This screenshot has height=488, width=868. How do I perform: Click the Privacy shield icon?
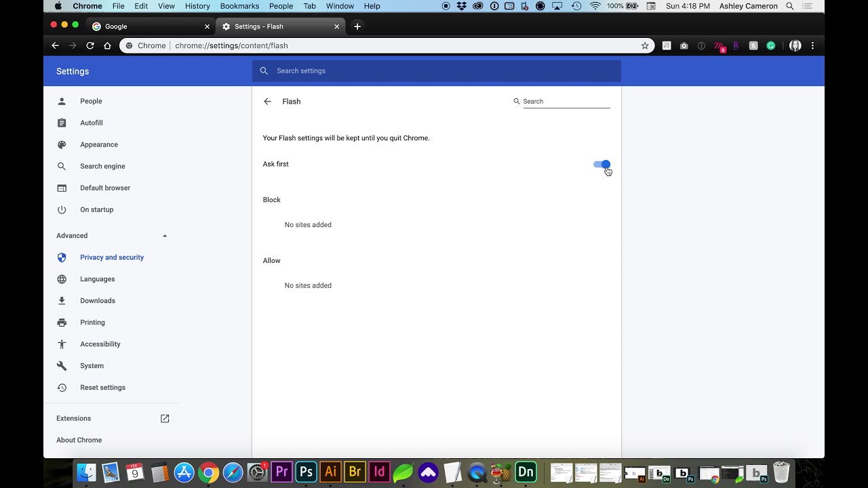pyautogui.click(x=62, y=258)
